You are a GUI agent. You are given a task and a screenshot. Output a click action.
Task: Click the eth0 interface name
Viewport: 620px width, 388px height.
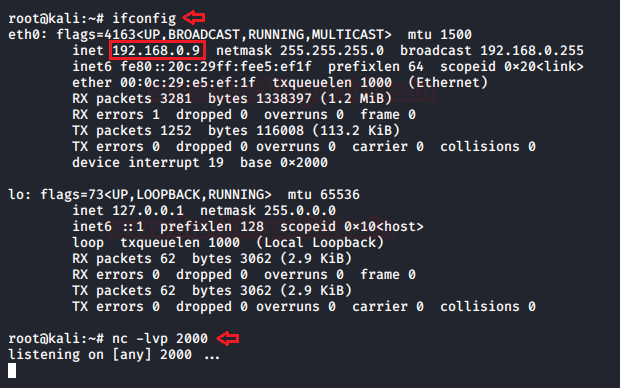[x=24, y=34]
